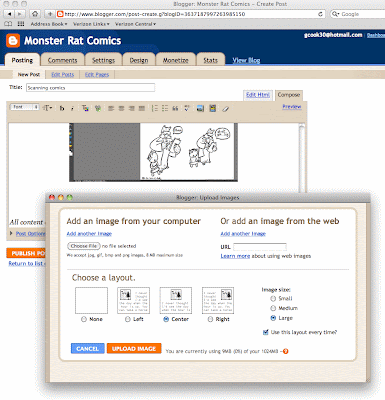This screenshot has width=385, height=400.
Task: Apply blockquote formatting
Action: [175, 108]
